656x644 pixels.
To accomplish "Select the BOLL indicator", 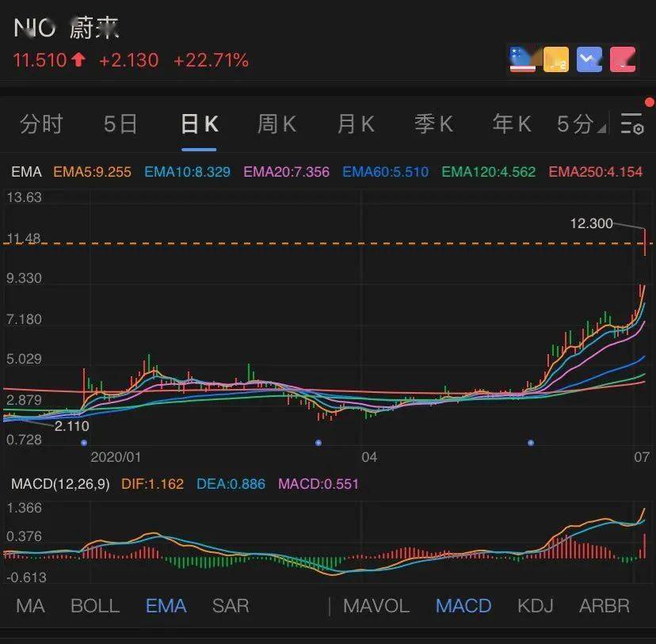I will (x=95, y=605).
